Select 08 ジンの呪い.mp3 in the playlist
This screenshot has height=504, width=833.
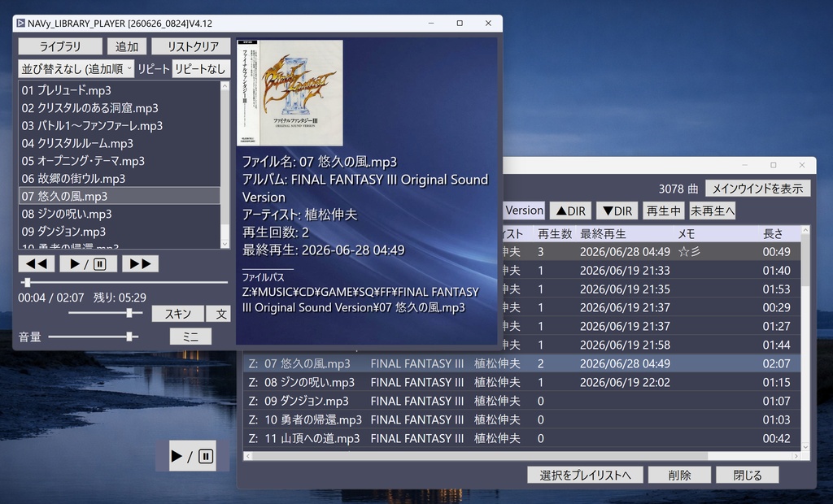[x=120, y=214]
